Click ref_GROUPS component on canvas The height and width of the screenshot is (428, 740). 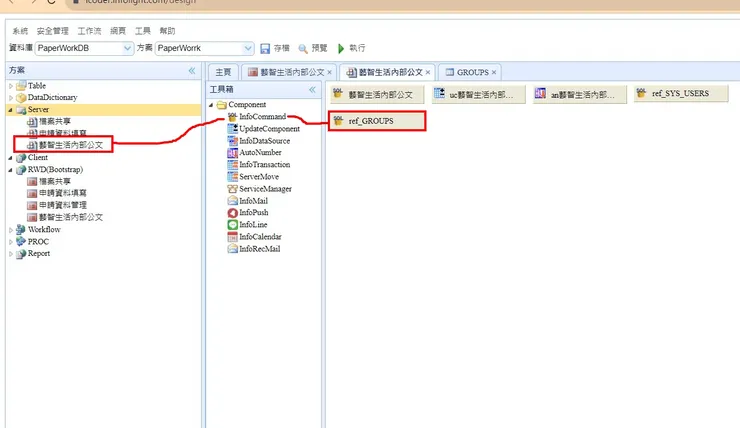pyautogui.click(x=377, y=121)
